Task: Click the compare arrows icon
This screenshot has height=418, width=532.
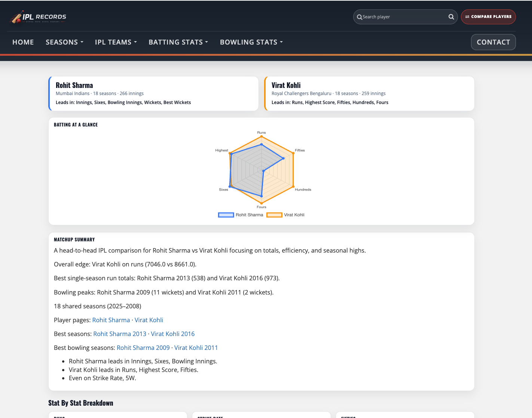Action: tap(467, 17)
